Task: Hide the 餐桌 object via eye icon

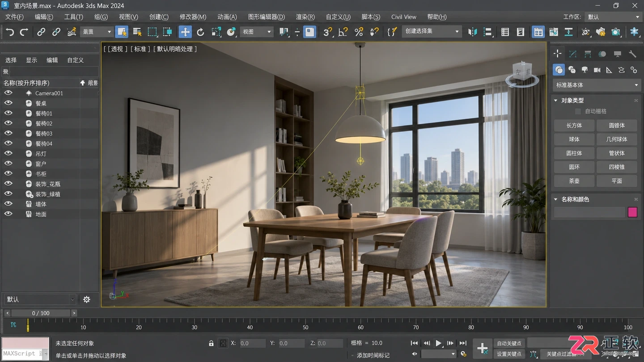Action: tap(8, 103)
